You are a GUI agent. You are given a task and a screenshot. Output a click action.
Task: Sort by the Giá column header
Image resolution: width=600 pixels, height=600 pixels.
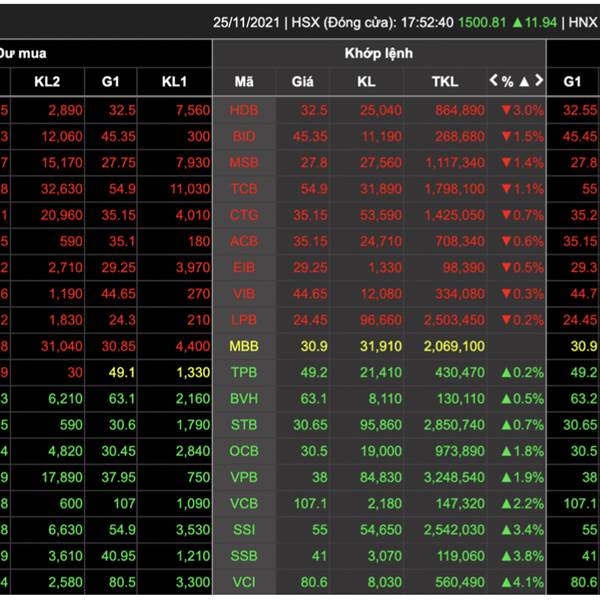click(302, 82)
